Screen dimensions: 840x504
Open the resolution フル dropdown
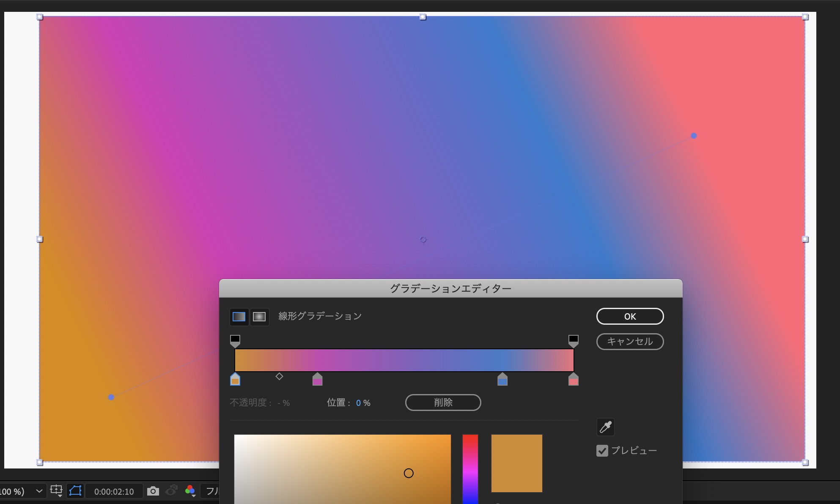tap(211, 491)
